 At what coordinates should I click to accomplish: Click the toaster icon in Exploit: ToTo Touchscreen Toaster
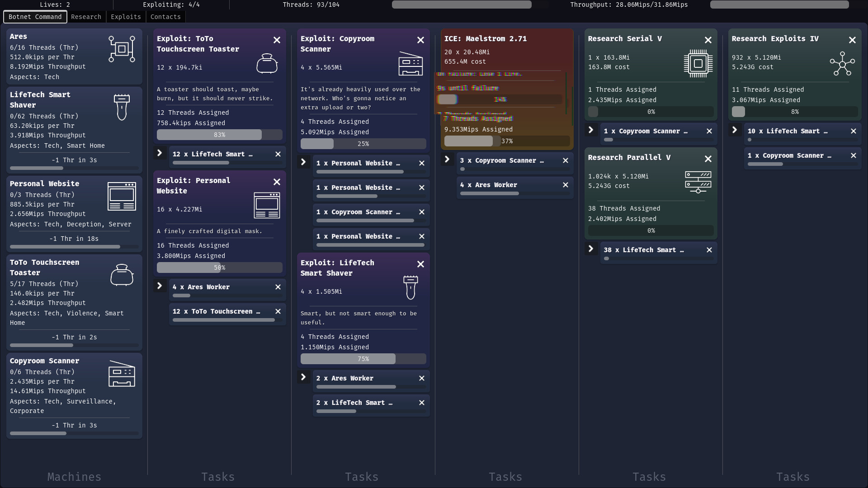click(x=267, y=63)
